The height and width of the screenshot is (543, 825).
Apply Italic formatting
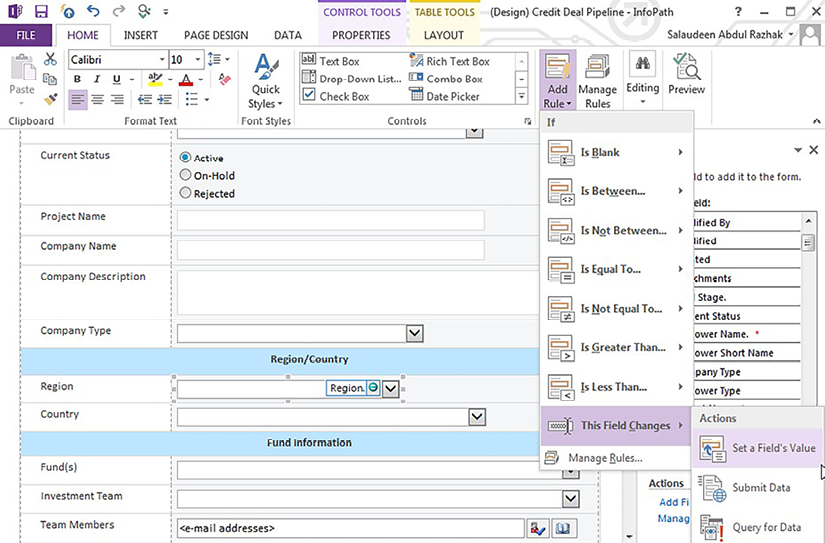pos(97,79)
